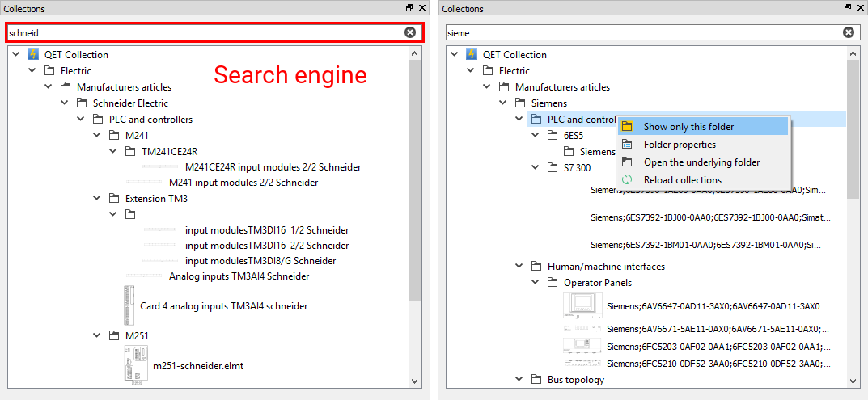868x400 pixels.
Task: Collapse Human/machine interfaces folder
Action: (x=519, y=266)
